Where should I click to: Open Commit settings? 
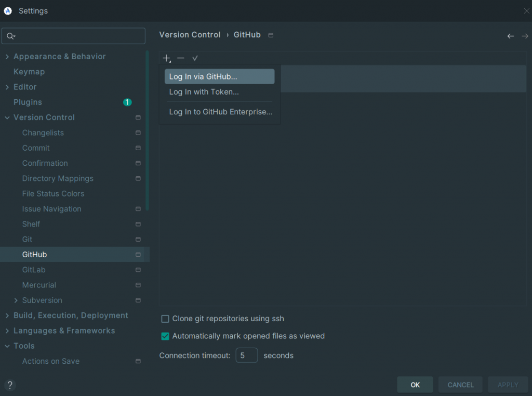point(36,148)
